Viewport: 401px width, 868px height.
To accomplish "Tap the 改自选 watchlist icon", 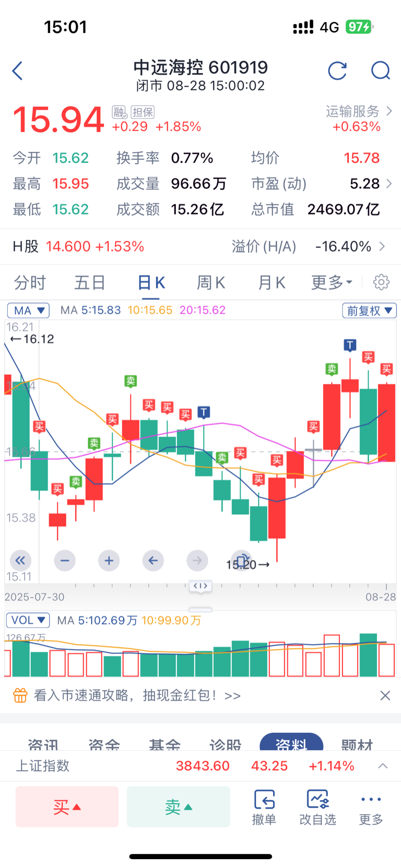I will (x=317, y=807).
